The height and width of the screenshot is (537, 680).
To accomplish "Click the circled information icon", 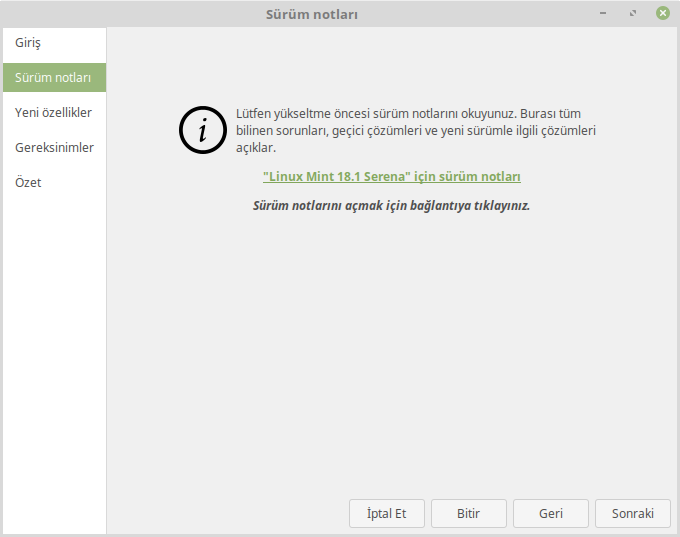I will (203, 130).
